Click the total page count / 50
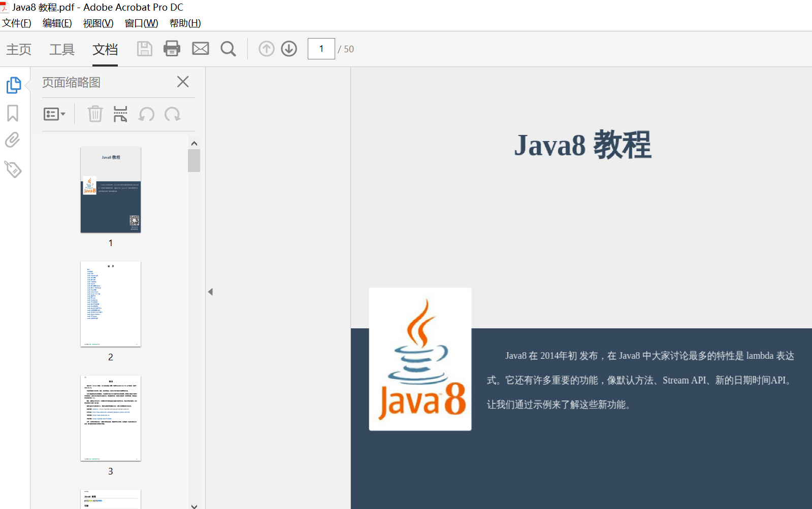The image size is (812, 509). point(346,49)
